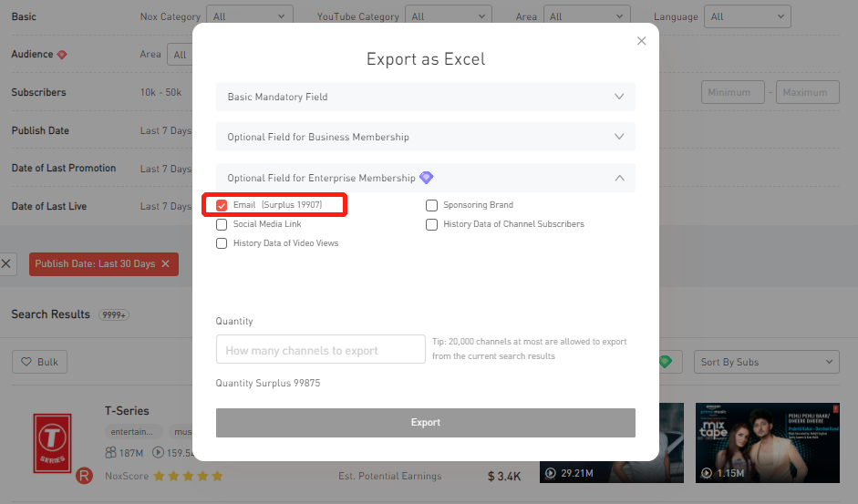Tick History Data of Video Views

(222, 243)
